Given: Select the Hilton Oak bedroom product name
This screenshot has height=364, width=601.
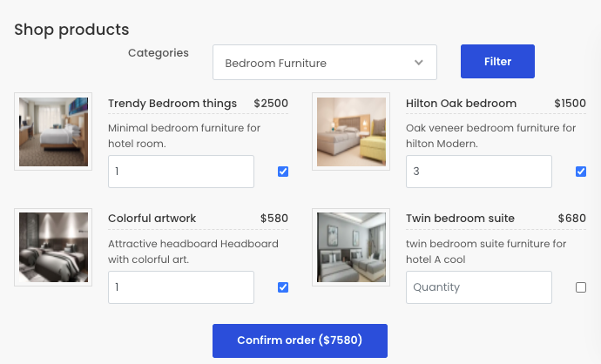Looking at the screenshot, I should [461, 104].
